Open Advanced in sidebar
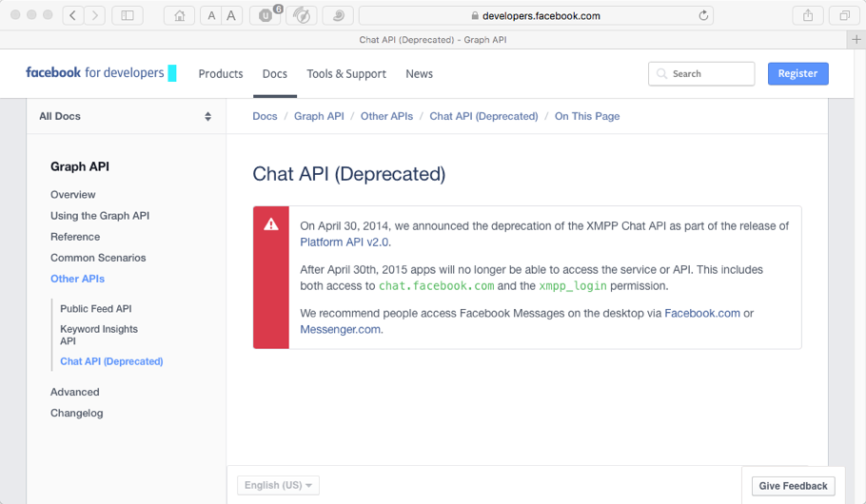 74,392
